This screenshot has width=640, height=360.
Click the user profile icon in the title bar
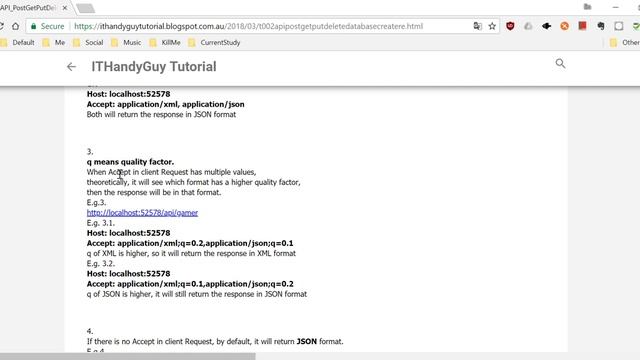[587, 7]
